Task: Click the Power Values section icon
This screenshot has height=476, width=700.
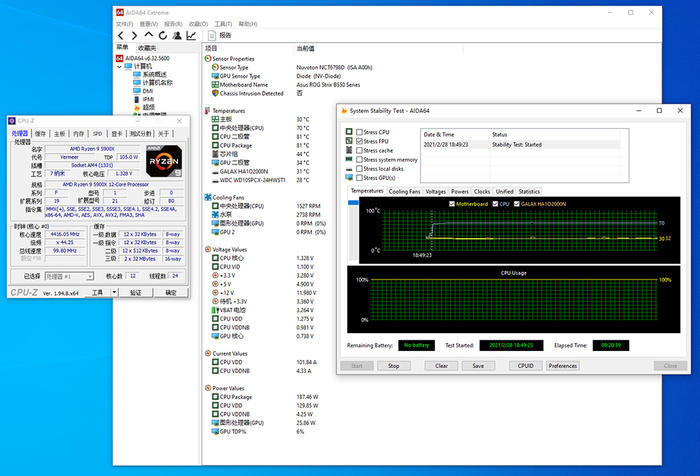Action: [x=208, y=388]
